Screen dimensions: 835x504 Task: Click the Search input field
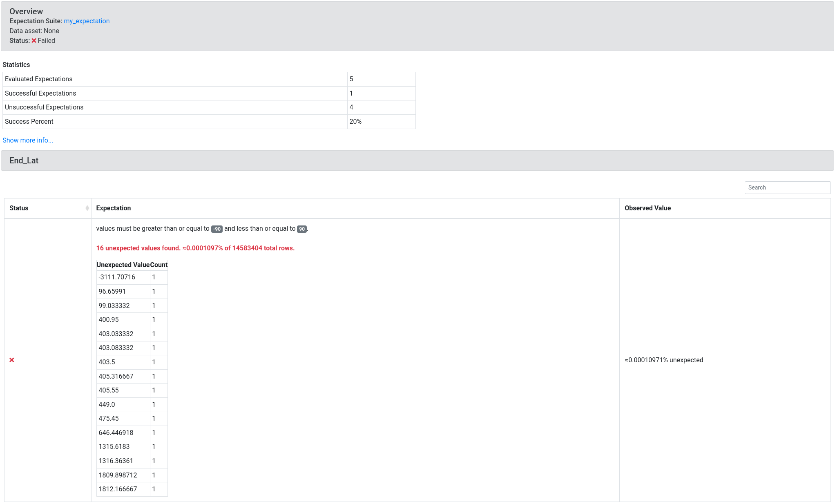pyautogui.click(x=787, y=187)
